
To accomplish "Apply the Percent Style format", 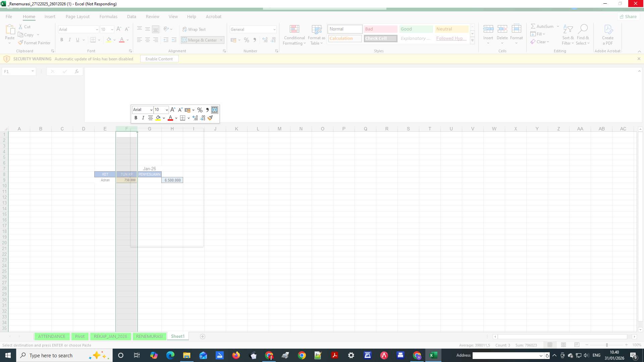I will click(x=247, y=40).
